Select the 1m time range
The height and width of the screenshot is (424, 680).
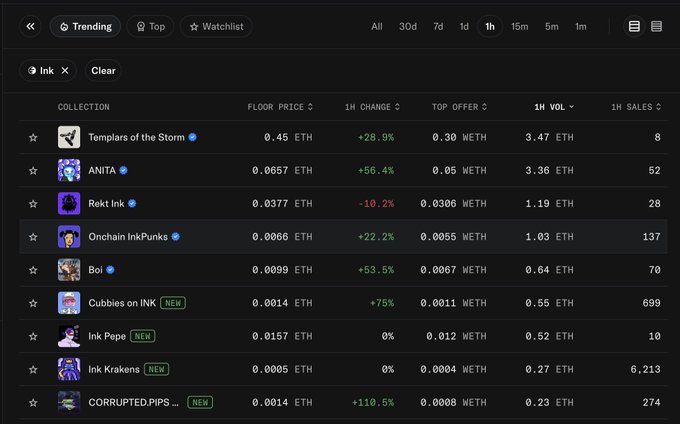[x=581, y=26]
